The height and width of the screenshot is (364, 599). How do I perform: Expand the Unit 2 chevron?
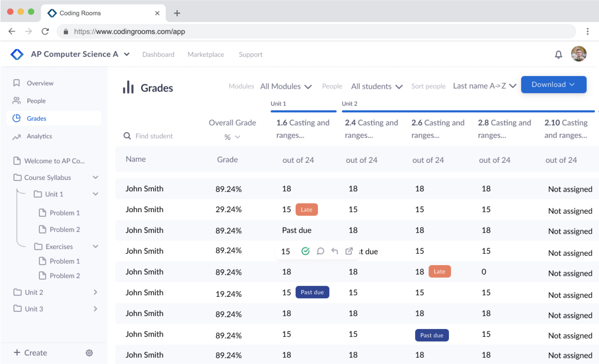[95, 292]
